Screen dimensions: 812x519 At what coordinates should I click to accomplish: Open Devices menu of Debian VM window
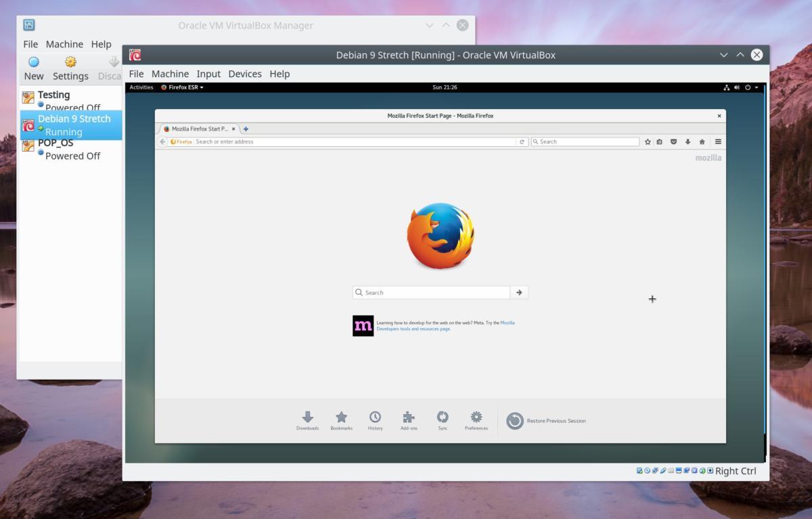[x=245, y=74]
